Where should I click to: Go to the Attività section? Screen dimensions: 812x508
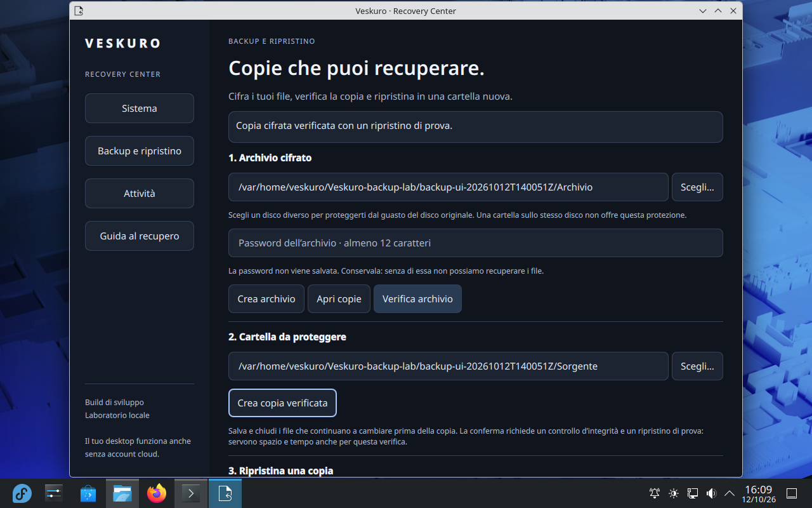coord(140,194)
